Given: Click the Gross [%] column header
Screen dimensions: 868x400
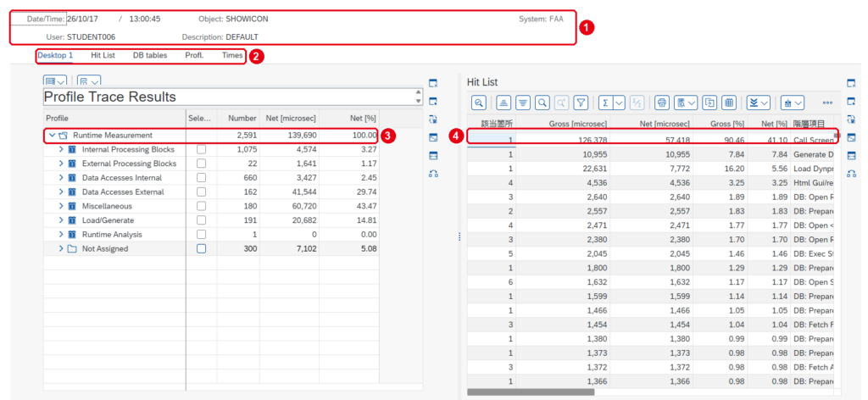Looking at the screenshot, I should pos(721,124).
